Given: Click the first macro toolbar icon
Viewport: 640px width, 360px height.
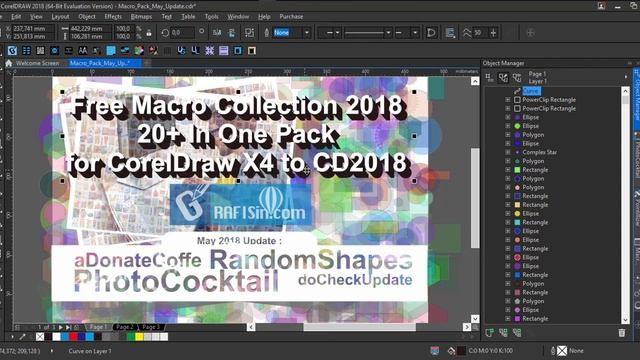Looking at the screenshot, I should tap(12, 51).
